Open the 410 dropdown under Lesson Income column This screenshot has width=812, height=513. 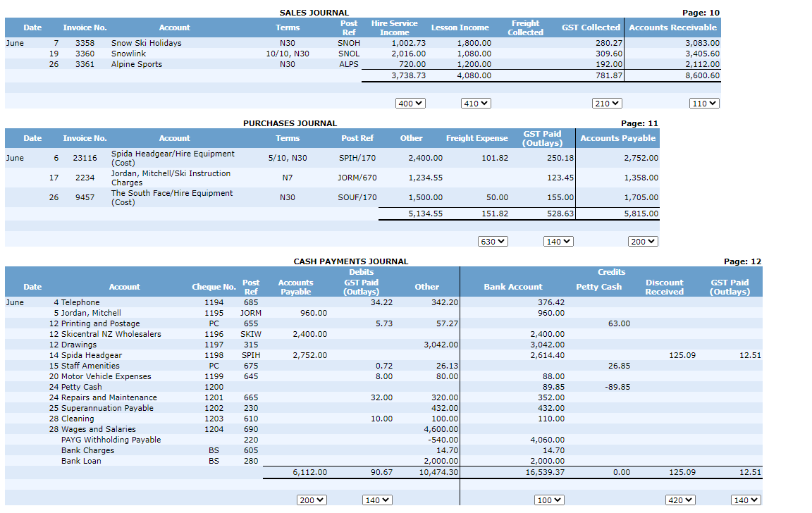pos(476,103)
